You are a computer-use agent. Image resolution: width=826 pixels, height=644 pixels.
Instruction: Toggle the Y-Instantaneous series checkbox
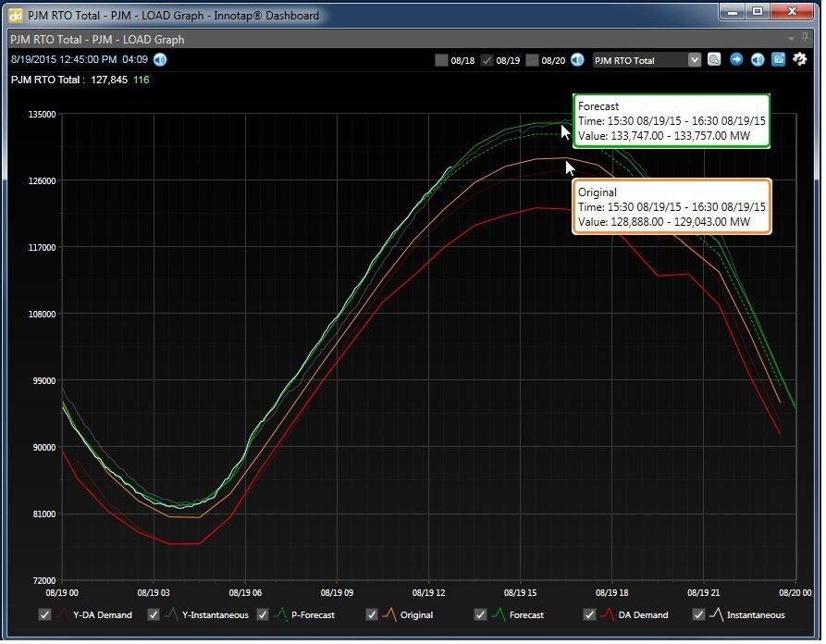pos(154,614)
